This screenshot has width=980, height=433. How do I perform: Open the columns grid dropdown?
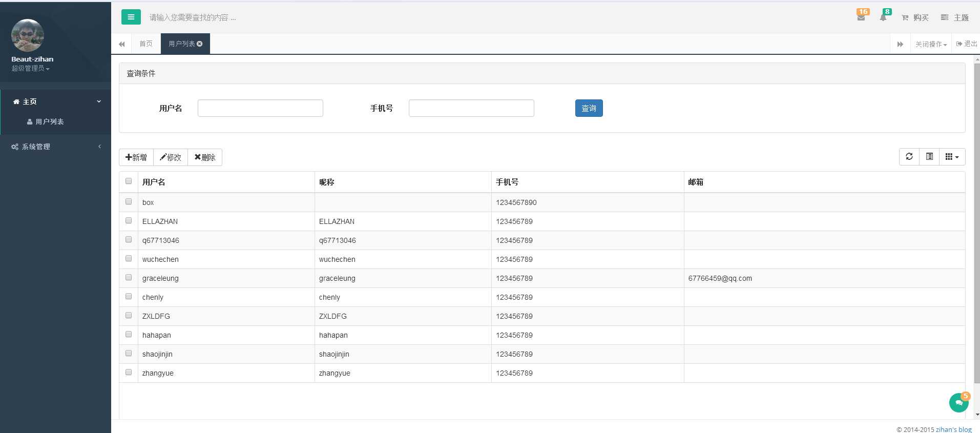tap(952, 157)
